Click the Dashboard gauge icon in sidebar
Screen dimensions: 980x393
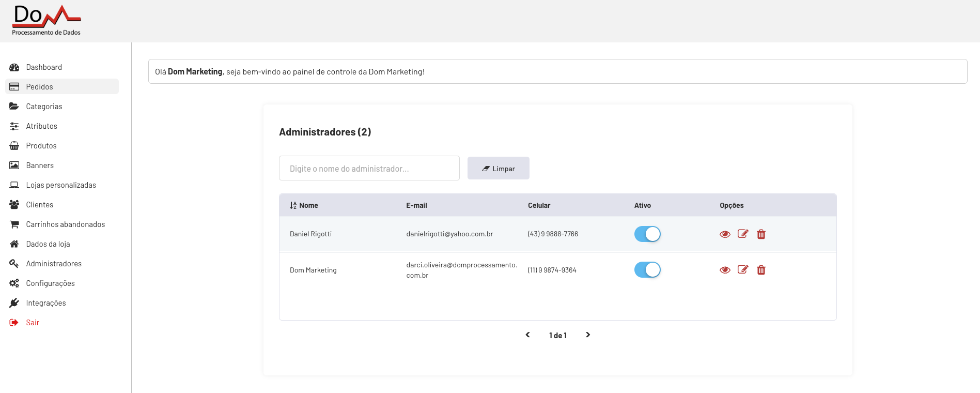pyautogui.click(x=14, y=67)
